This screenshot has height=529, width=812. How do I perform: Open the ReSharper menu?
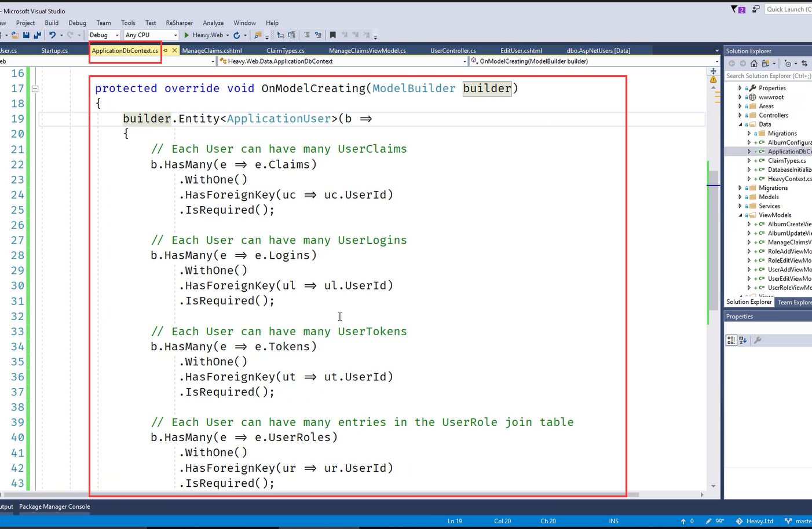(x=180, y=23)
